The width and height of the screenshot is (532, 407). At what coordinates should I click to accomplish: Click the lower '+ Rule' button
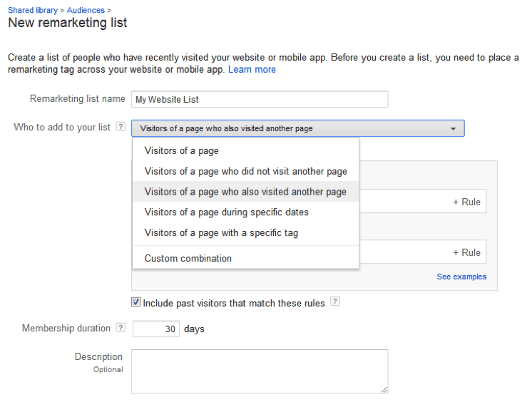[466, 252]
